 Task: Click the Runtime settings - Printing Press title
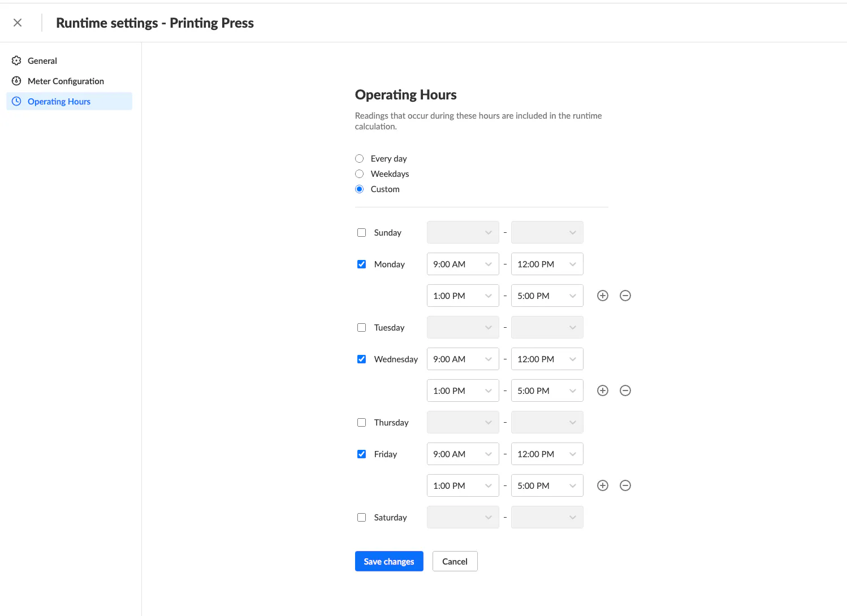pyautogui.click(x=155, y=23)
